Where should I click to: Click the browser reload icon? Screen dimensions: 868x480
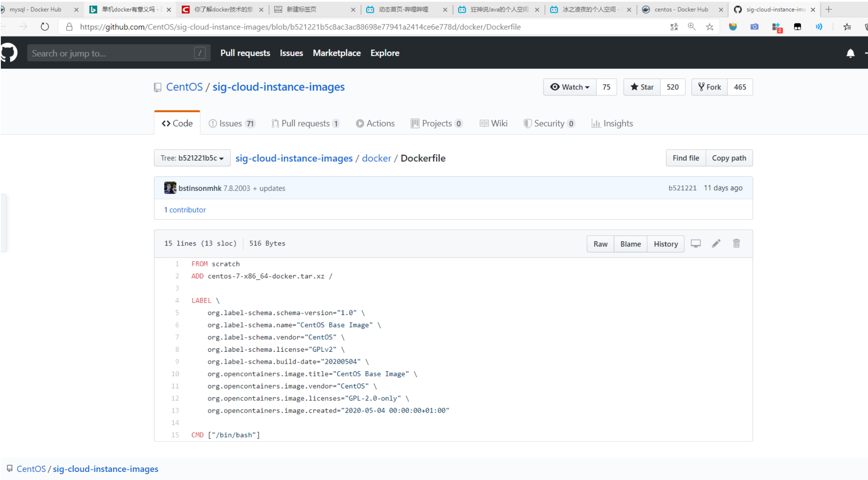coord(45,27)
